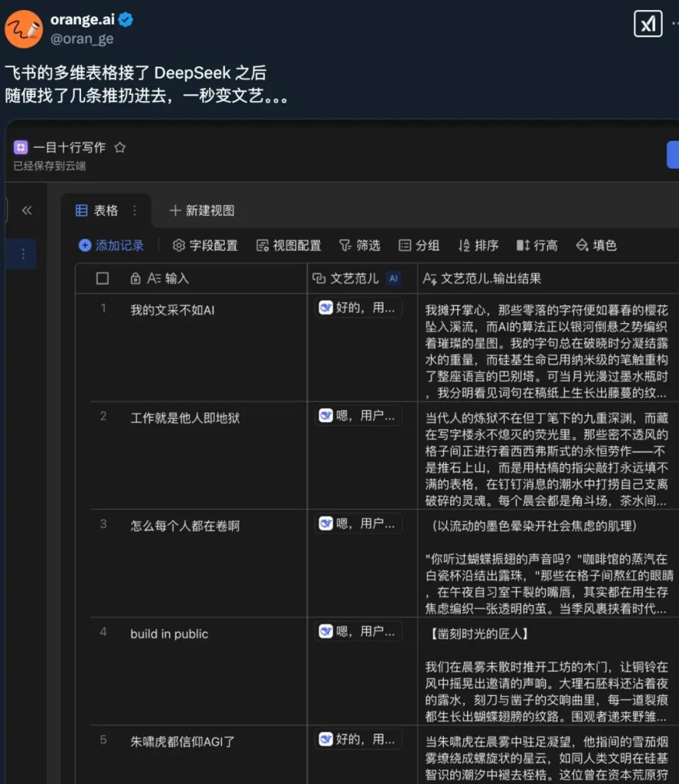Click the AI badge on 文艺范儿 column
Screen dimensions: 679x784
393,279
